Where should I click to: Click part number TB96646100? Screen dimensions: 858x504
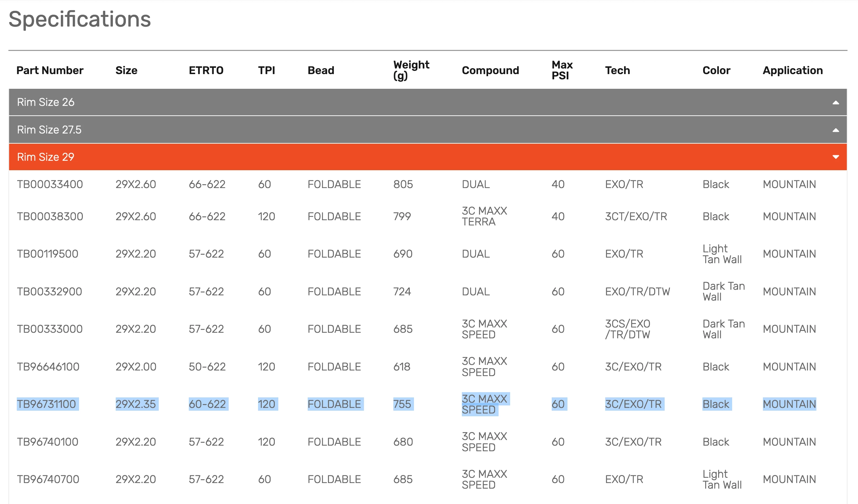tap(48, 367)
